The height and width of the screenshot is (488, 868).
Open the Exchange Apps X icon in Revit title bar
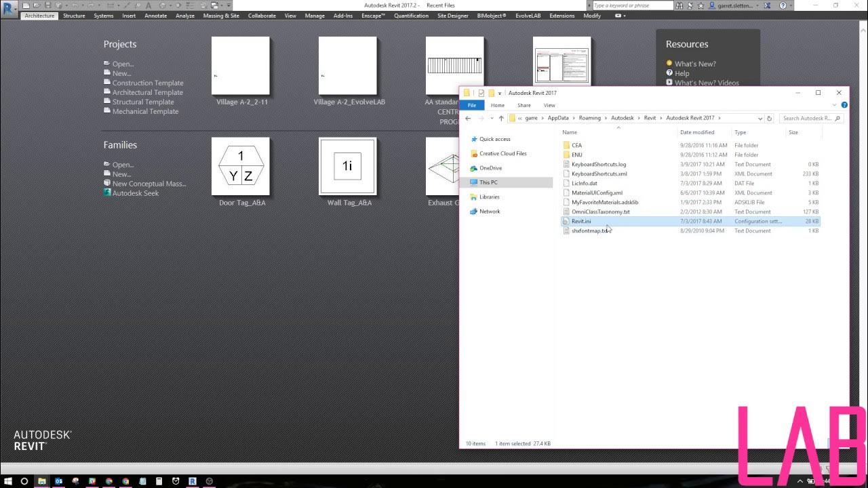[768, 5]
